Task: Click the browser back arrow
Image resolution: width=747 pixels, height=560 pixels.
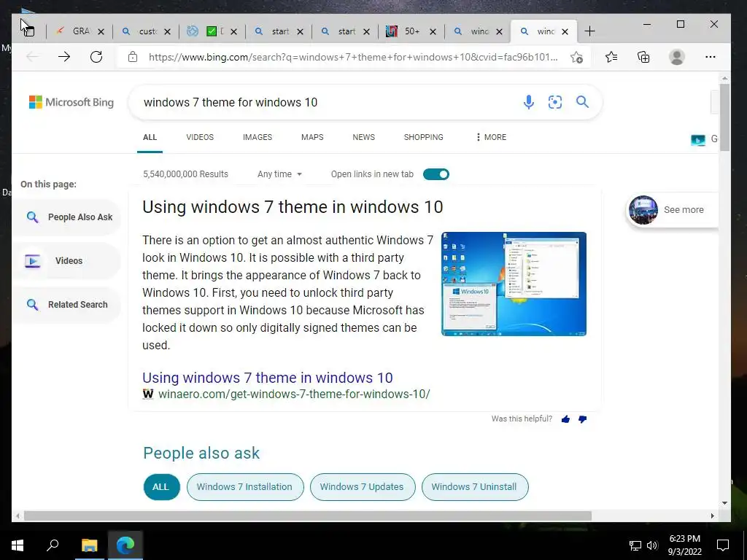Action: click(x=32, y=57)
